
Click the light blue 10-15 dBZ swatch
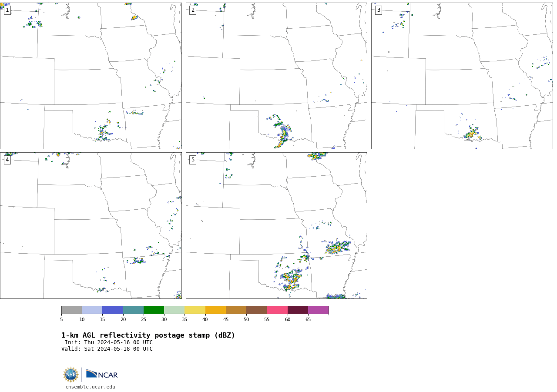92,310
